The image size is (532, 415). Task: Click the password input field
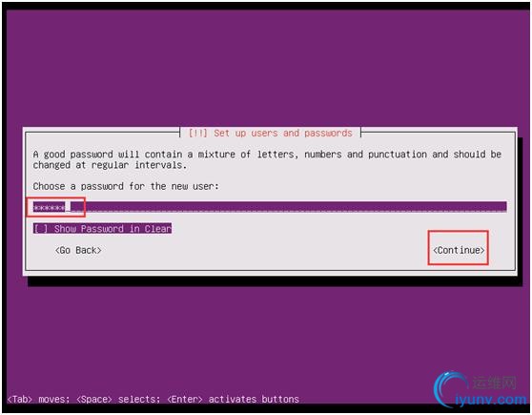click(270, 207)
